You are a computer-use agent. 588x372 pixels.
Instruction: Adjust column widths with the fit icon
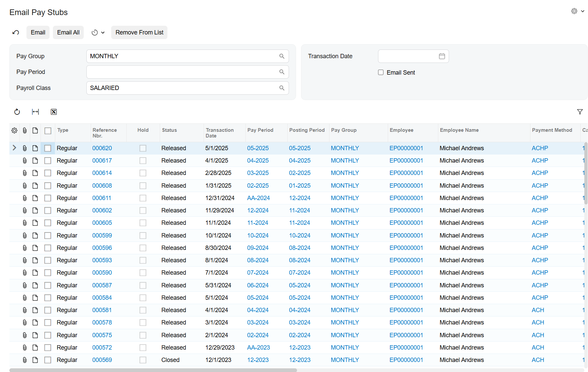[35, 112]
